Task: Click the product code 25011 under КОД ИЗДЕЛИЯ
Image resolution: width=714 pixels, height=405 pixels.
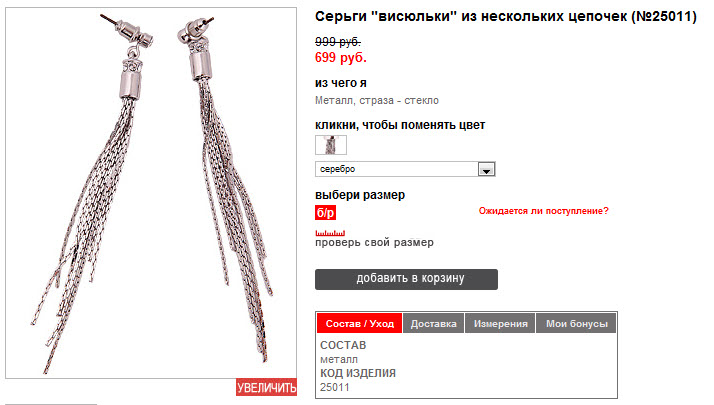Action: [335, 387]
